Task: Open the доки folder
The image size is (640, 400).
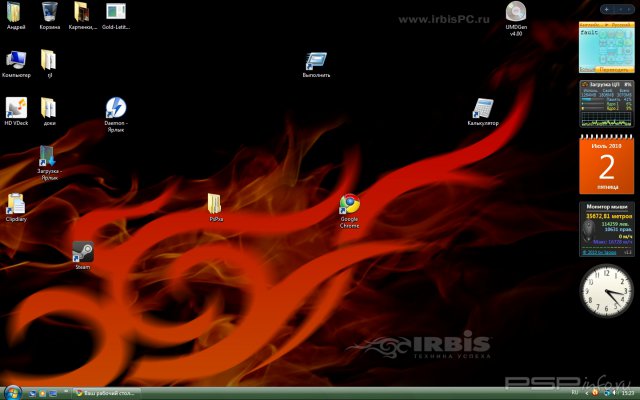Action: coord(49,108)
